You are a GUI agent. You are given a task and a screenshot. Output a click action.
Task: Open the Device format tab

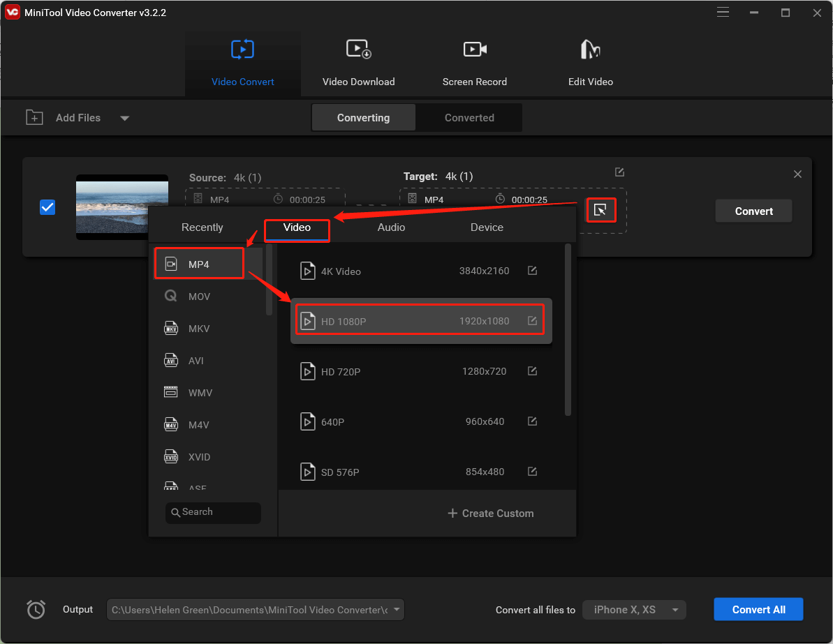(487, 227)
